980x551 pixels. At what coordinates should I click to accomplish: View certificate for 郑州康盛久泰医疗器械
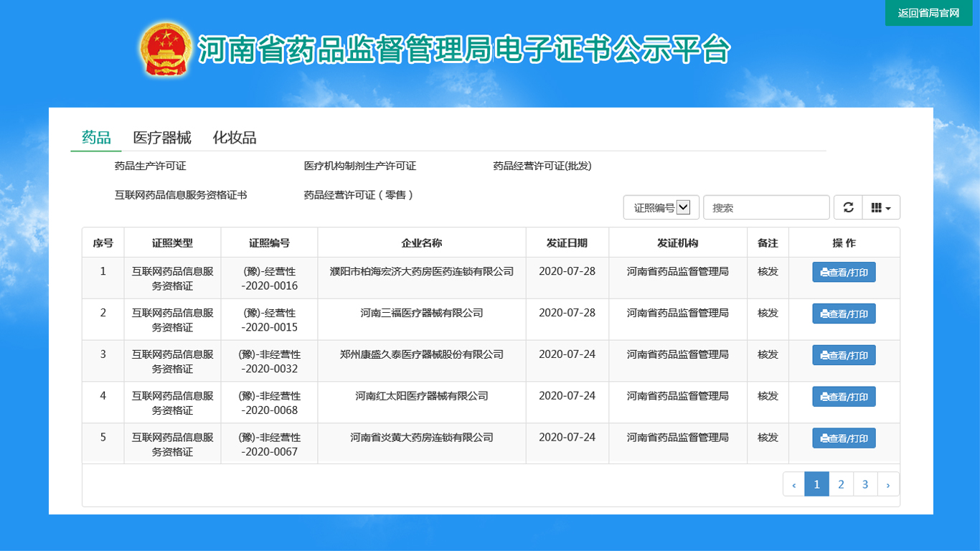click(x=844, y=356)
